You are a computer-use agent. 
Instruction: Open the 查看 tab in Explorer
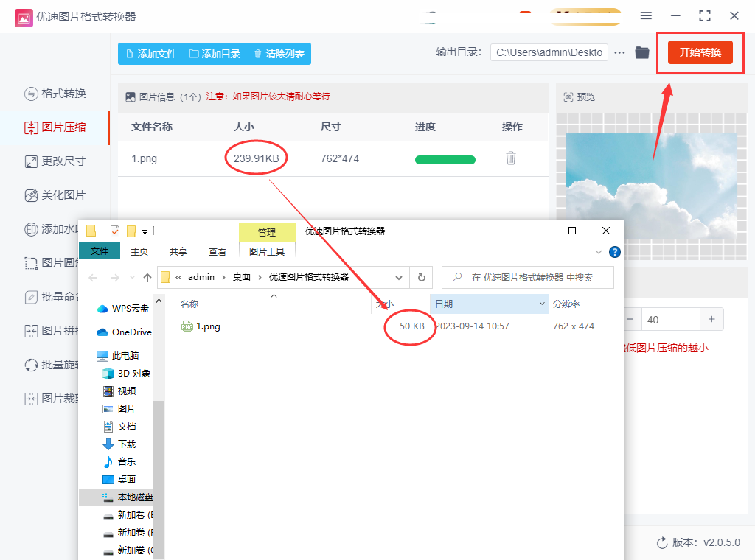(218, 251)
